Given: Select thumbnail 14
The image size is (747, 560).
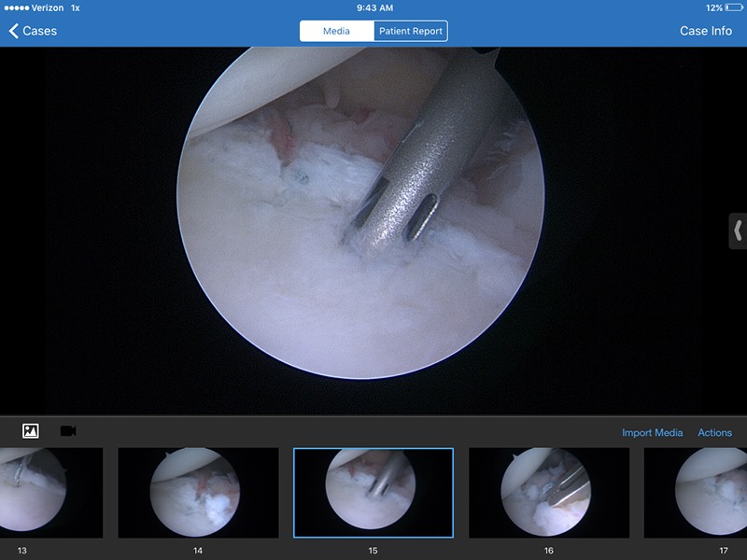Looking at the screenshot, I should click(198, 493).
